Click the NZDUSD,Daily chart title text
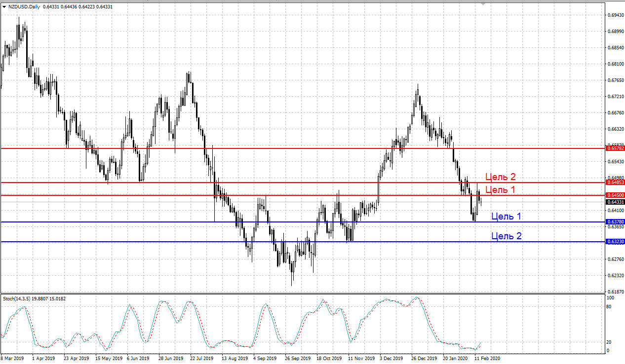The image size is (625, 364). pos(24,7)
